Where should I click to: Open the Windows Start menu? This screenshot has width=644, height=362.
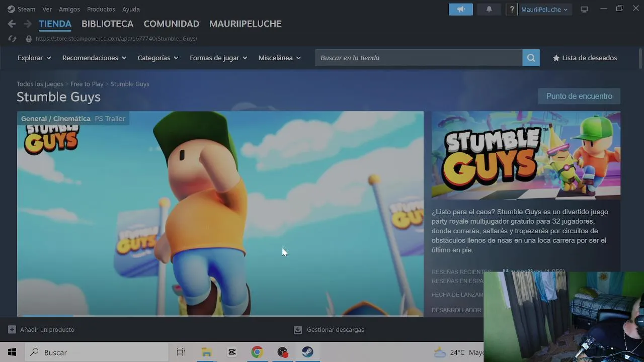pyautogui.click(x=12, y=352)
